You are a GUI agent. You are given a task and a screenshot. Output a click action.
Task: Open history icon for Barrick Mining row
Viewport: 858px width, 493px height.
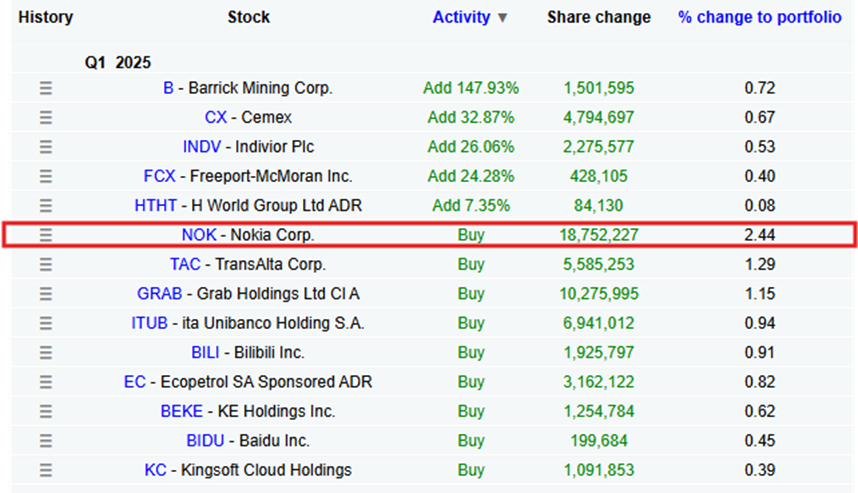point(45,88)
